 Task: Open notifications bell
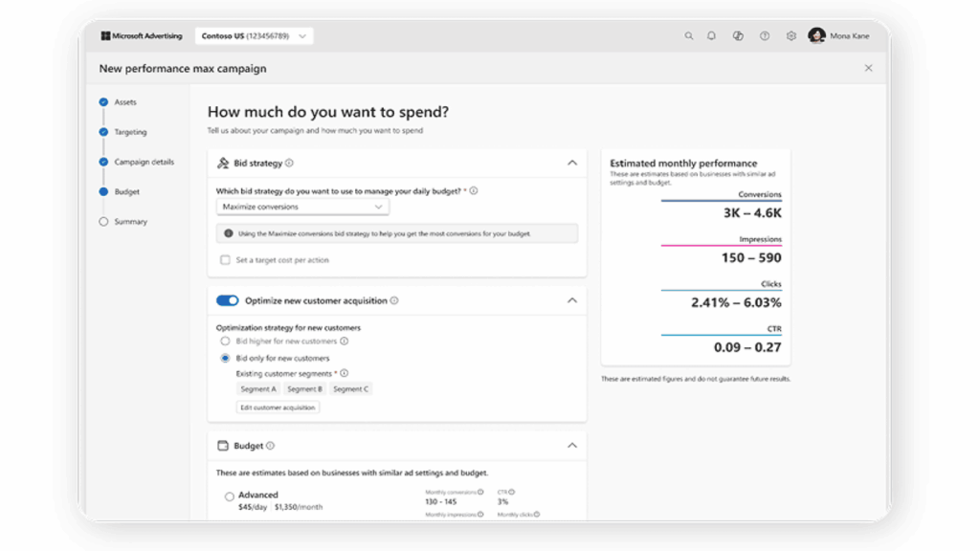pos(711,35)
